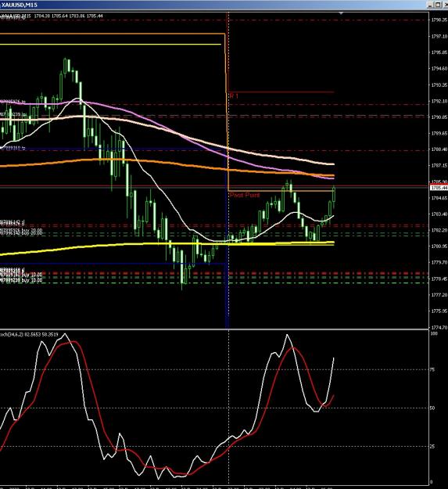Screen dimensions: 448x489
Task: Click the chart shift triangle marker
Action: coord(341,13)
